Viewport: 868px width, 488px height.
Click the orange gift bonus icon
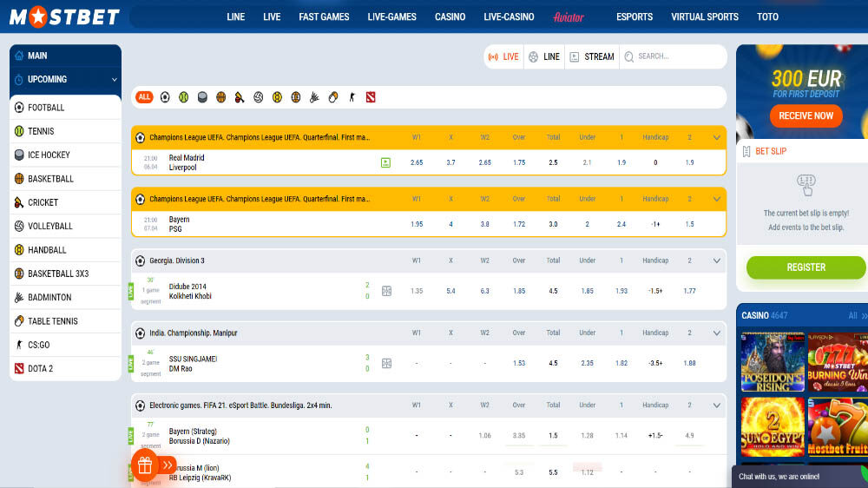[145, 465]
